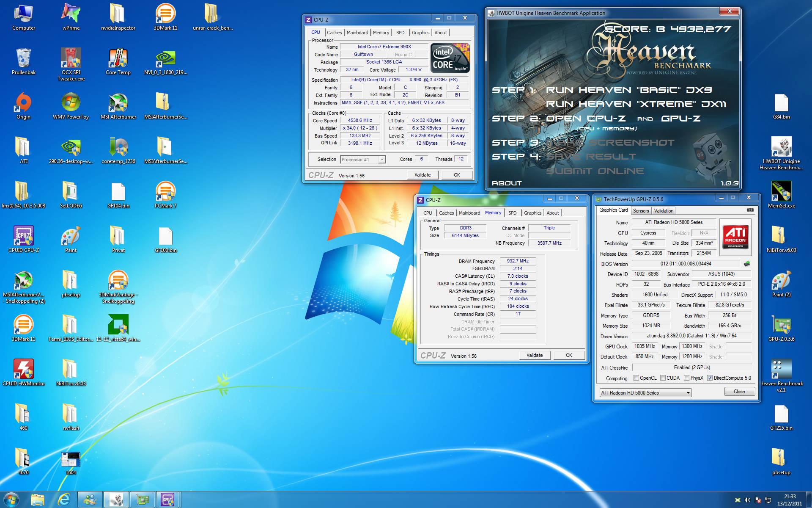Toggle the OpenCL checkbox in GPU-Z
The image size is (812, 508).
(x=636, y=378)
